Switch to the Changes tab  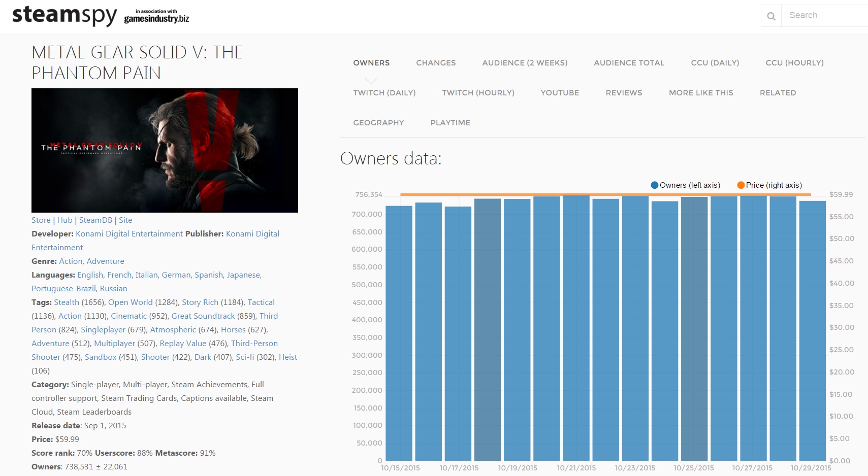(x=436, y=63)
